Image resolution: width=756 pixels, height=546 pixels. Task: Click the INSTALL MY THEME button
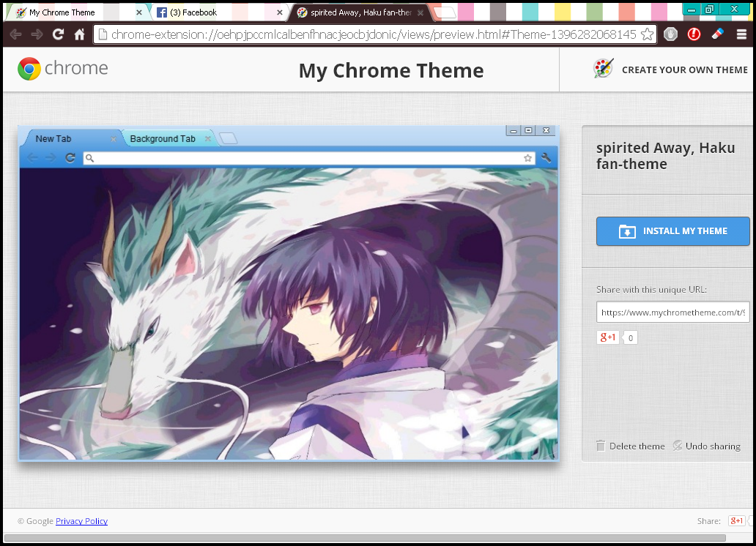(672, 231)
